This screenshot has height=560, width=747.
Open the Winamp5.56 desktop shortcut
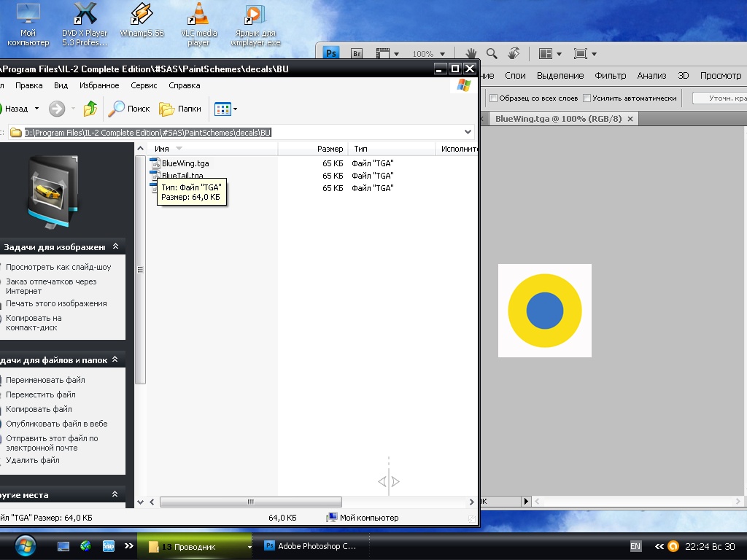(142, 20)
